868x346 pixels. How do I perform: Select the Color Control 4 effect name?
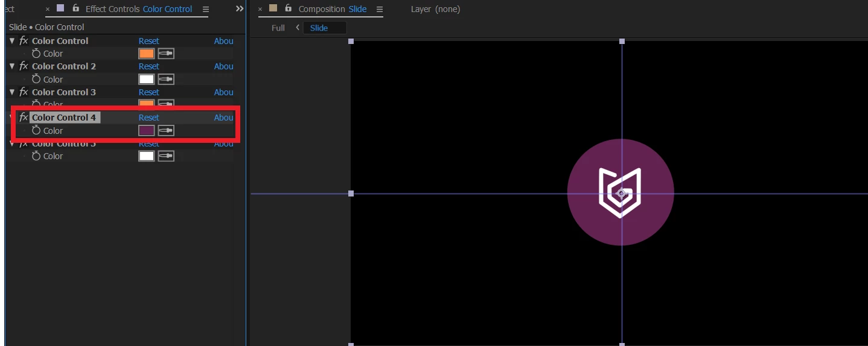64,118
